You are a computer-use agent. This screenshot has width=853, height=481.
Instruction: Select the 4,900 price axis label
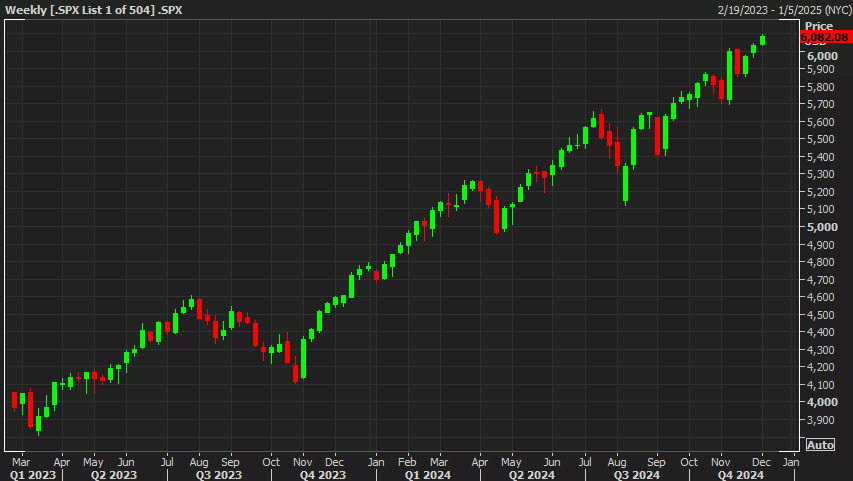coord(821,245)
